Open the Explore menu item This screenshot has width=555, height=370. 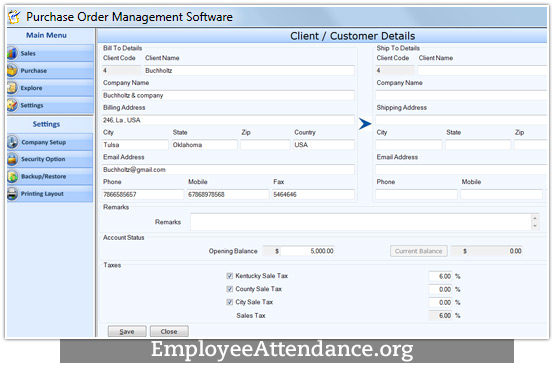coord(50,88)
